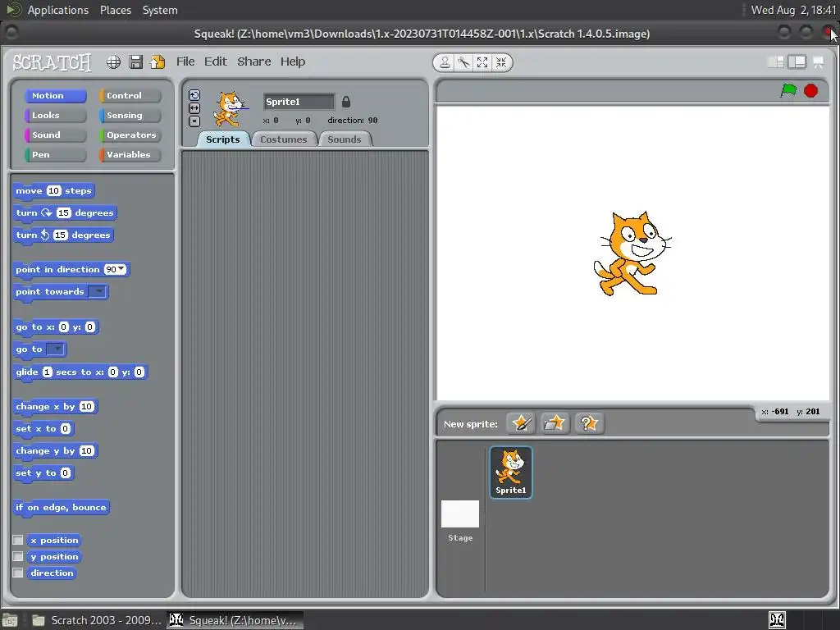Select the Motion block category
This screenshot has height=630, width=840.
pyautogui.click(x=55, y=95)
